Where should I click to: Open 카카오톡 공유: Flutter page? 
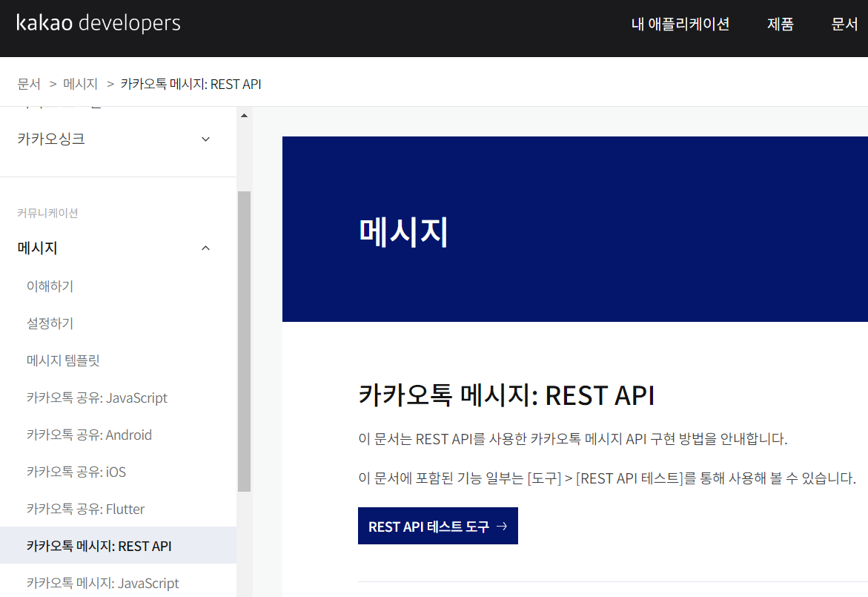pos(85,509)
